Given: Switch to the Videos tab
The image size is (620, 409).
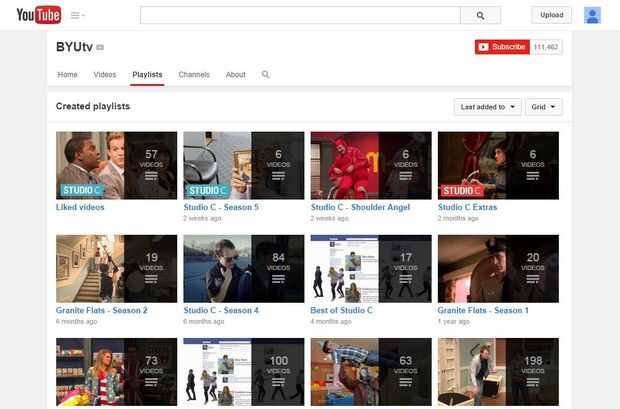Looking at the screenshot, I should click(x=105, y=74).
